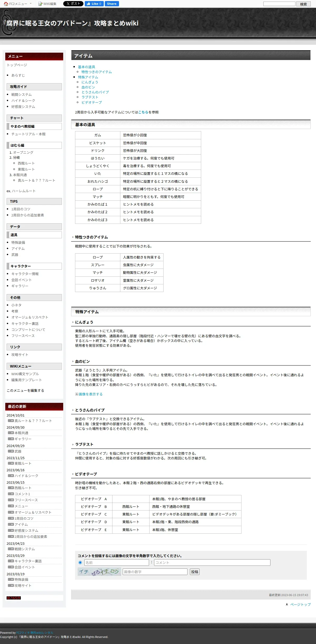This screenshot has width=316, height=644.
Task: Jump to 基本の道具 in table of contents
Action: click(87, 67)
